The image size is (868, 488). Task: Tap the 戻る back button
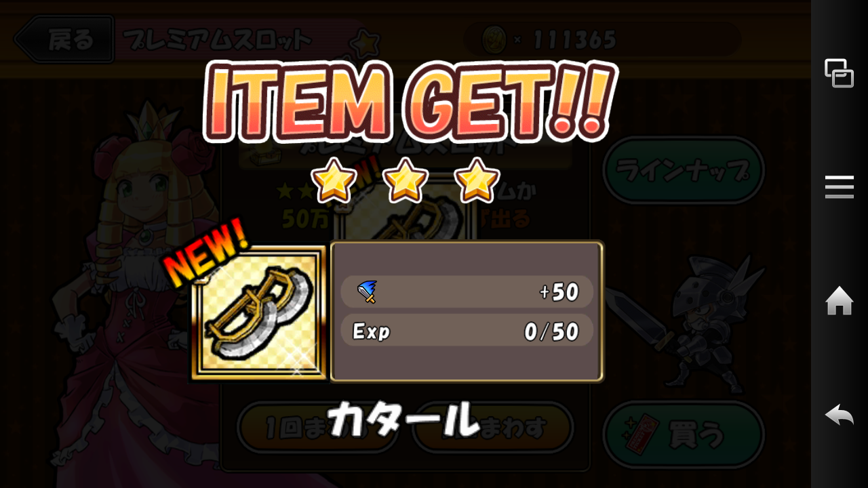click(x=64, y=40)
